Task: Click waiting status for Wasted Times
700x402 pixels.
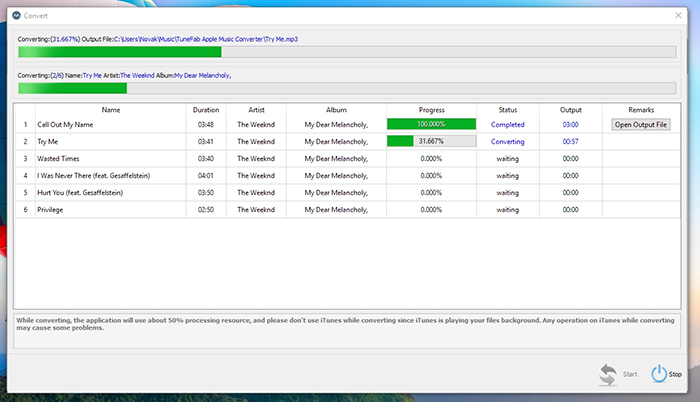Action: (508, 159)
